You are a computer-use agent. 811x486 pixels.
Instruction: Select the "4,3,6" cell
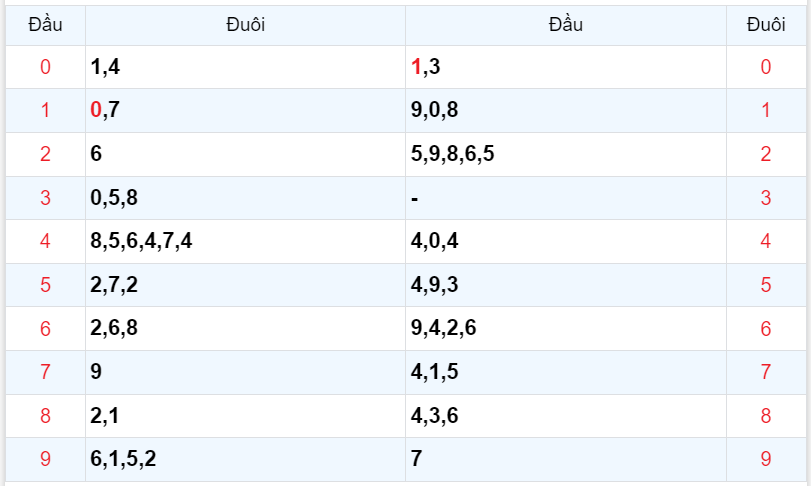pyautogui.click(x=435, y=415)
